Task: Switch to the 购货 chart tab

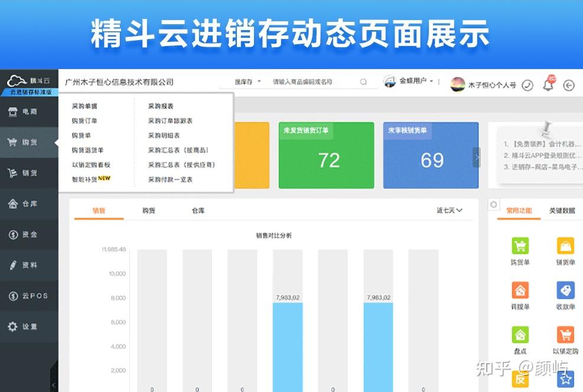Action: coord(149,211)
